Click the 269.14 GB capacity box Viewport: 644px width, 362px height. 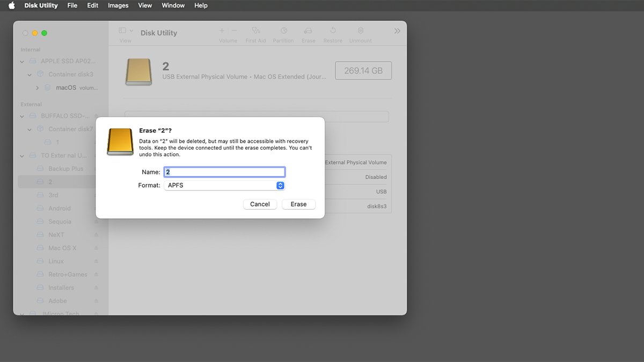pyautogui.click(x=363, y=71)
